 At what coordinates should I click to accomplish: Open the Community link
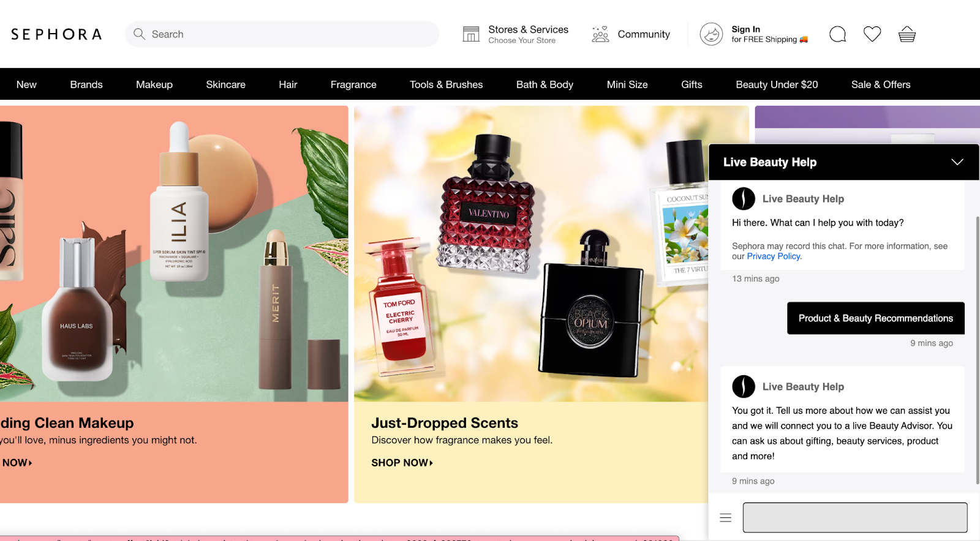(x=644, y=34)
